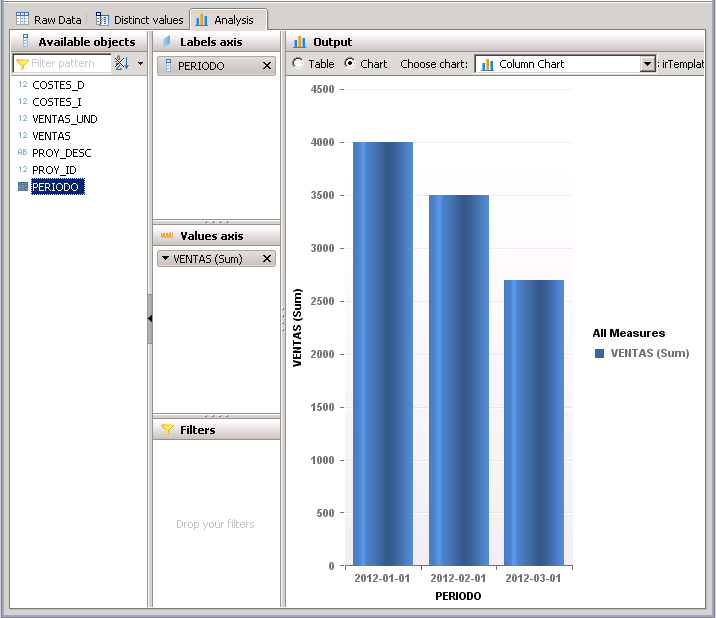This screenshot has height=618, width=716.
Task: Click the VENTAS (Sum) legend color swatch
Action: tap(599, 353)
